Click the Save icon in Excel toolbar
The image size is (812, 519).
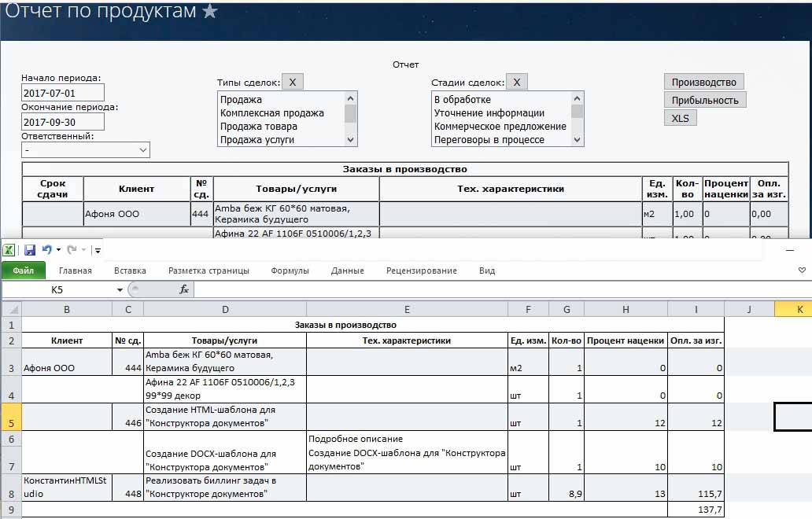[x=30, y=250]
